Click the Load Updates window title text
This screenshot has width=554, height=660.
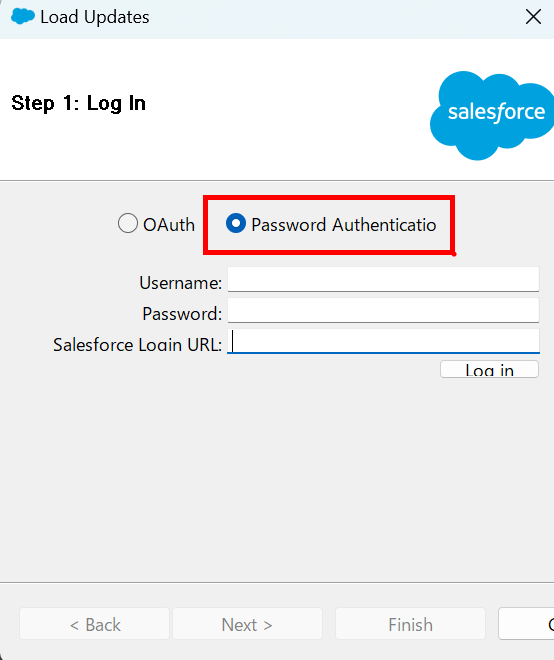pyautogui.click(x=95, y=17)
